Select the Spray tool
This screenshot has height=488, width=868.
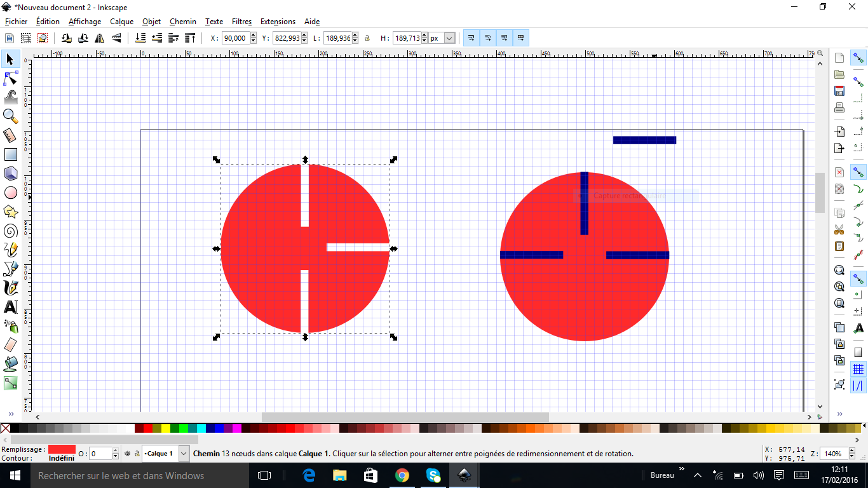(x=10, y=326)
